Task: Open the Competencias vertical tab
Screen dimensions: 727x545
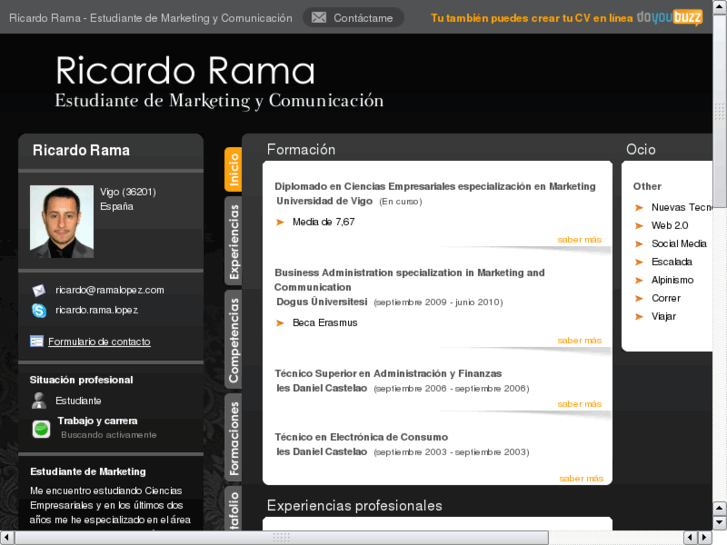Action: 233,340
